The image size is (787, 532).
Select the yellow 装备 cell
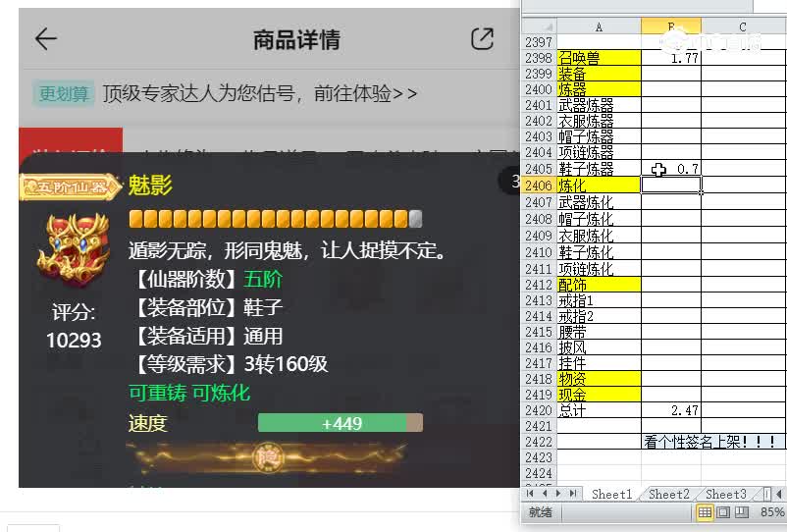click(x=599, y=74)
